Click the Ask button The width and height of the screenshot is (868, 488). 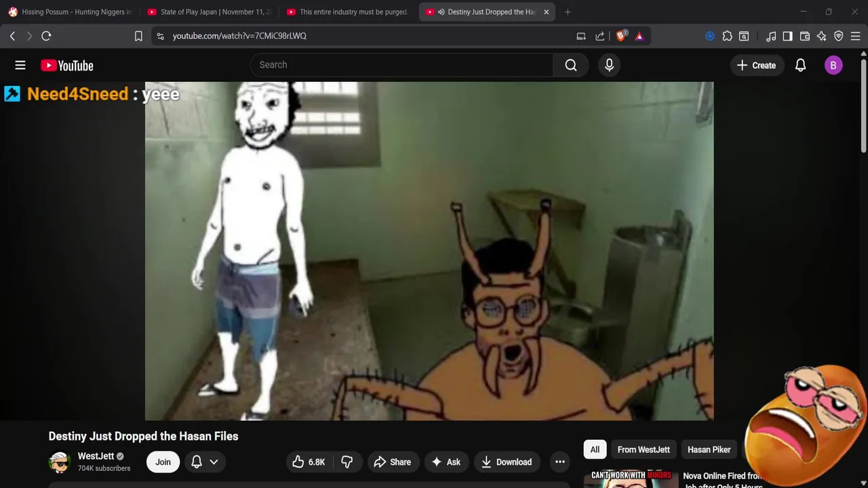click(446, 462)
